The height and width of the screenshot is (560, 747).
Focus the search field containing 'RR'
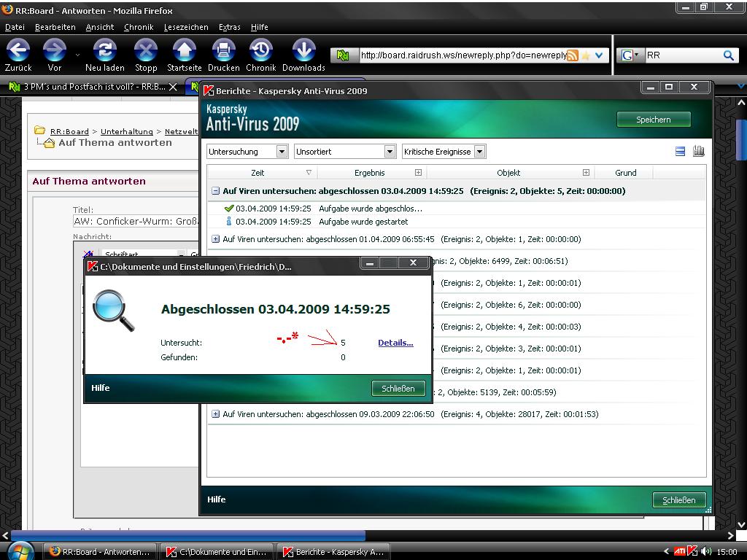[683, 55]
